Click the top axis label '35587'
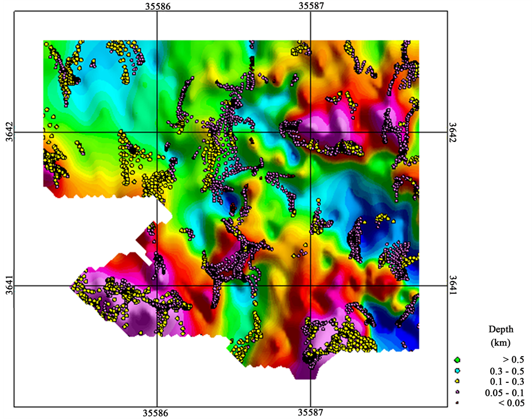 312,5
